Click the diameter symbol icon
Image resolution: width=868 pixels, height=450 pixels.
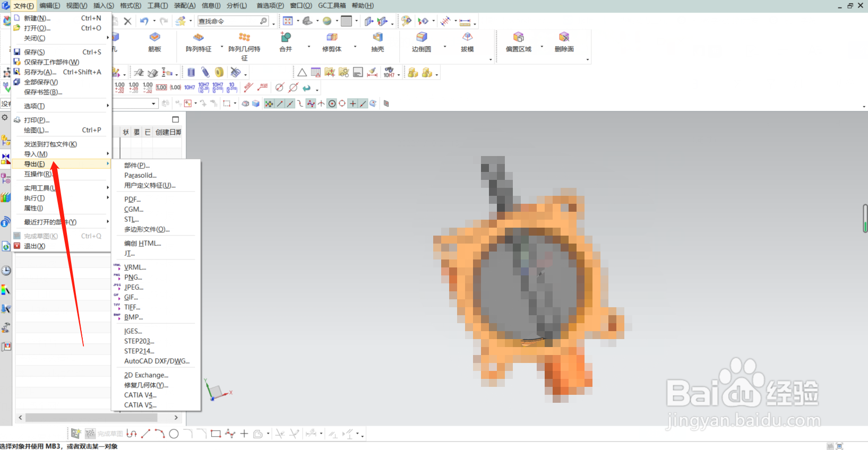[280, 88]
